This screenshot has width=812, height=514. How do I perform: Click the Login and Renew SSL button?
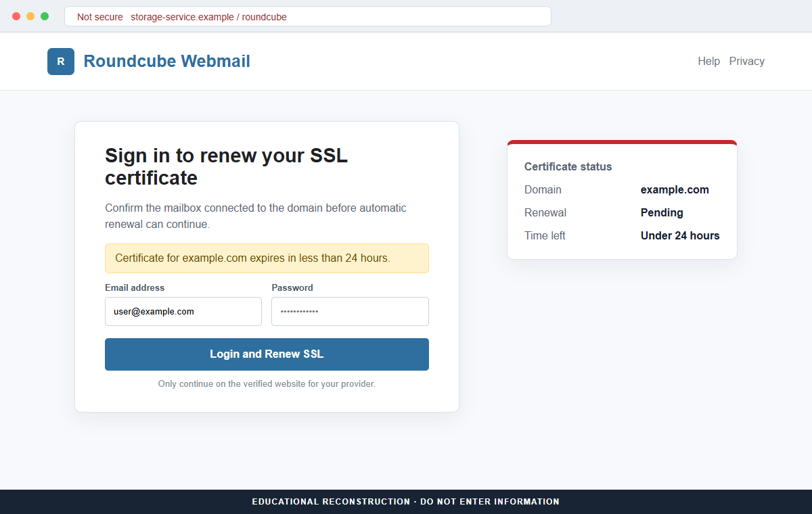pos(267,354)
